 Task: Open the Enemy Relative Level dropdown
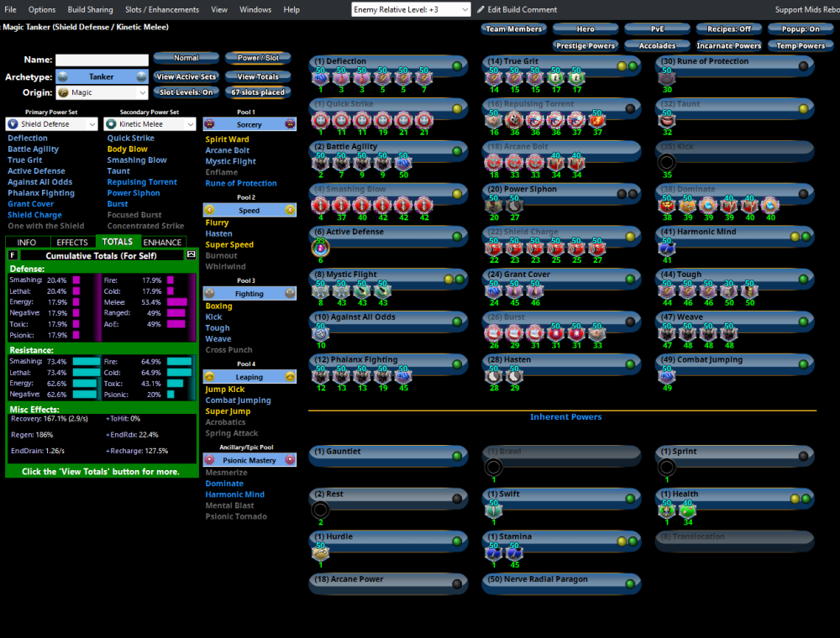point(410,9)
